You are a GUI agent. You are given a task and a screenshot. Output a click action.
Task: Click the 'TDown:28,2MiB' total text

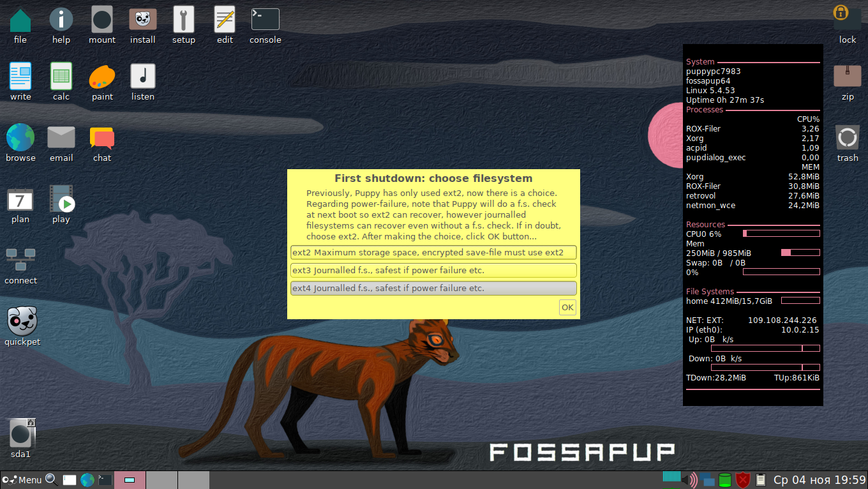click(716, 378)
